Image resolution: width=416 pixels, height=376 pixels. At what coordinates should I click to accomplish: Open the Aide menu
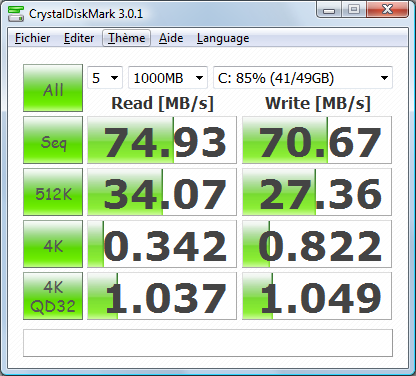[171, 38]
